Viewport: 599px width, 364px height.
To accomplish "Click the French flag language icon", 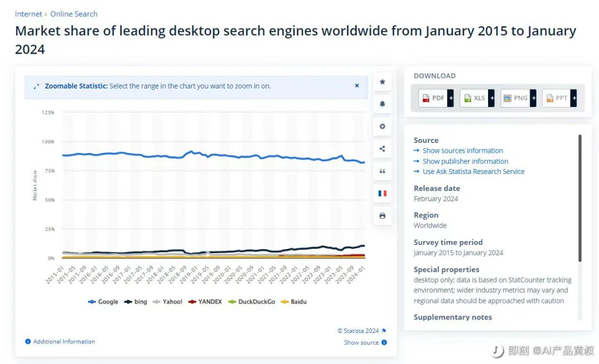I will tap(382, 193).
